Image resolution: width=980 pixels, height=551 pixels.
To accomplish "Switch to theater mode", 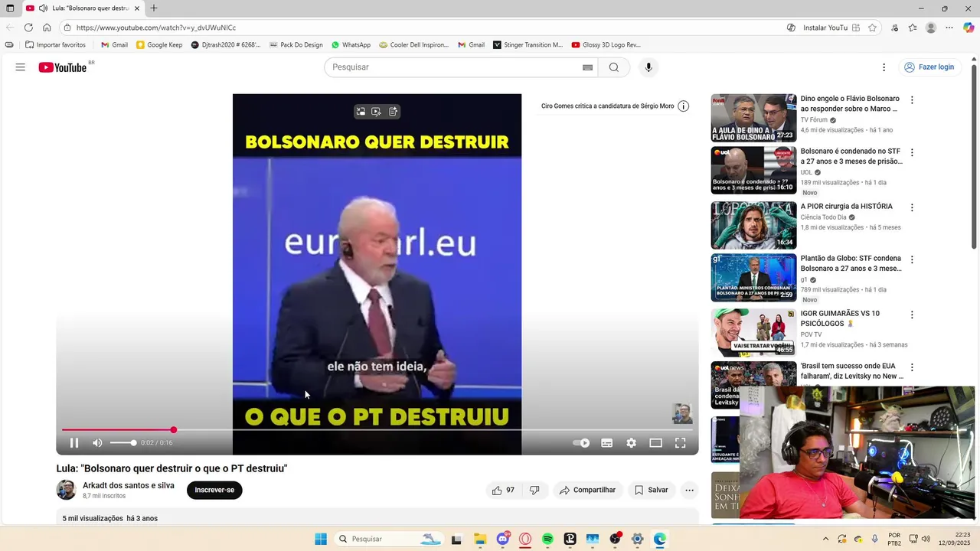I will click(x=655, y=443).
